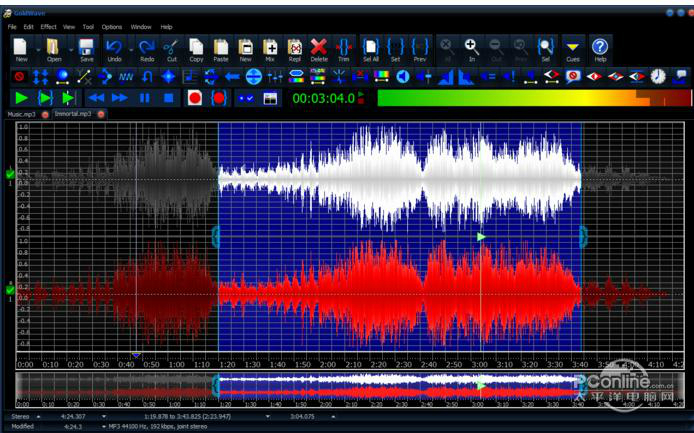Select the Cut scissors tool
694x433 pixels.
[171, 47]
